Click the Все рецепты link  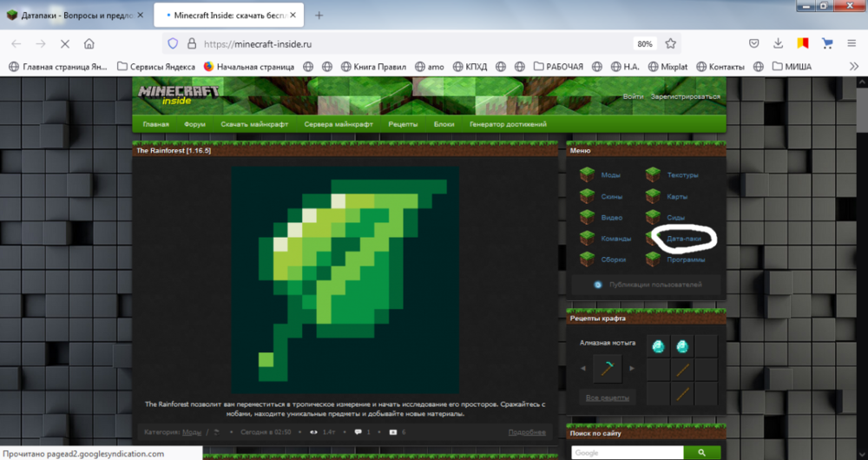pos(608,398)
